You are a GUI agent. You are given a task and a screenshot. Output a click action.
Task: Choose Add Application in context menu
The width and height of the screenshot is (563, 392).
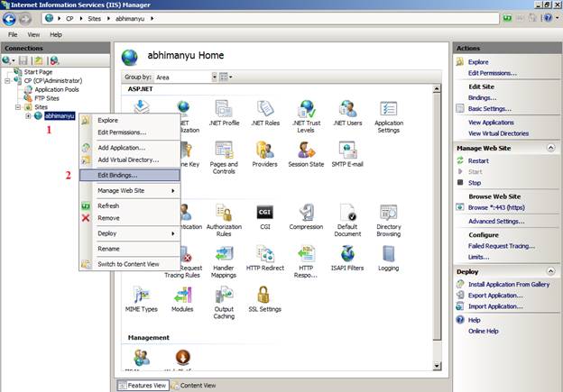130,148
